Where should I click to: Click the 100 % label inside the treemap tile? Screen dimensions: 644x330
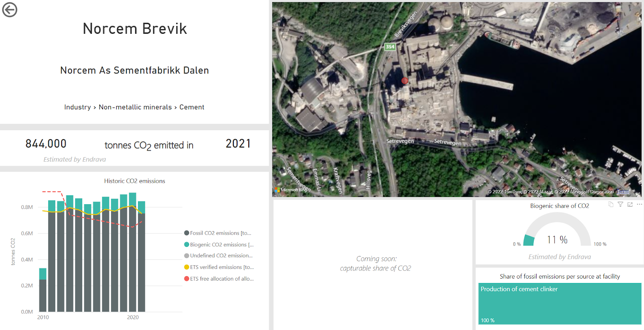(487, 320)
